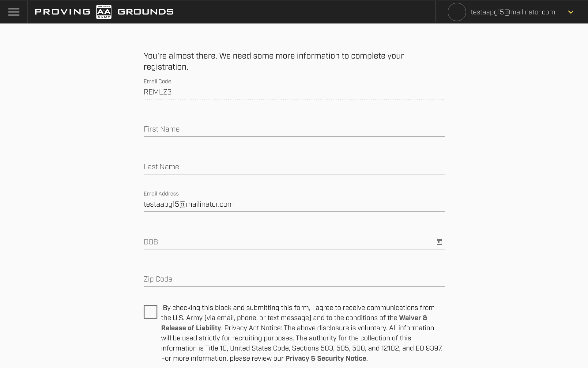Click the America's Army logo emblem
This screenshot has width=588, height=368.
click(104, 12)
